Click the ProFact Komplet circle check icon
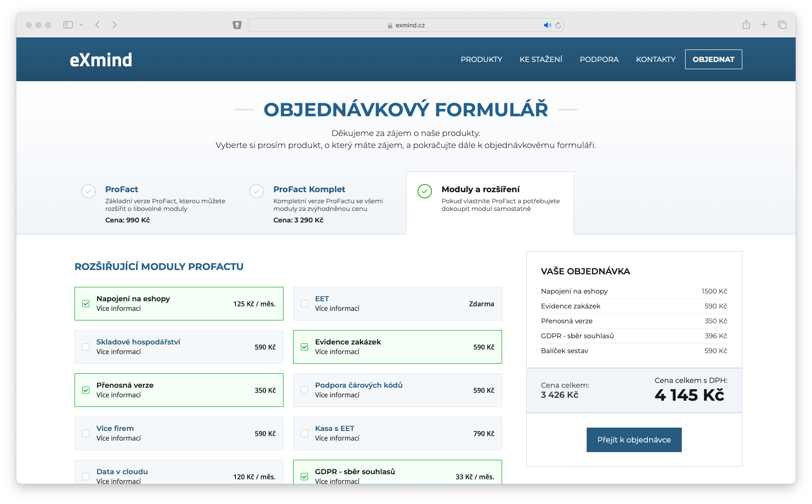 (257, 191)
